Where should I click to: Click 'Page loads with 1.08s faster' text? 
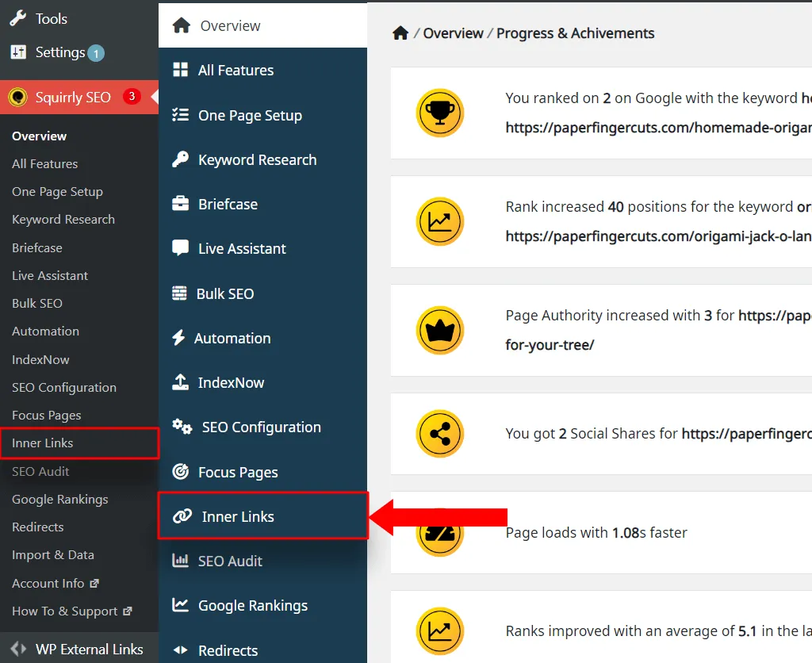pos(596,532)
